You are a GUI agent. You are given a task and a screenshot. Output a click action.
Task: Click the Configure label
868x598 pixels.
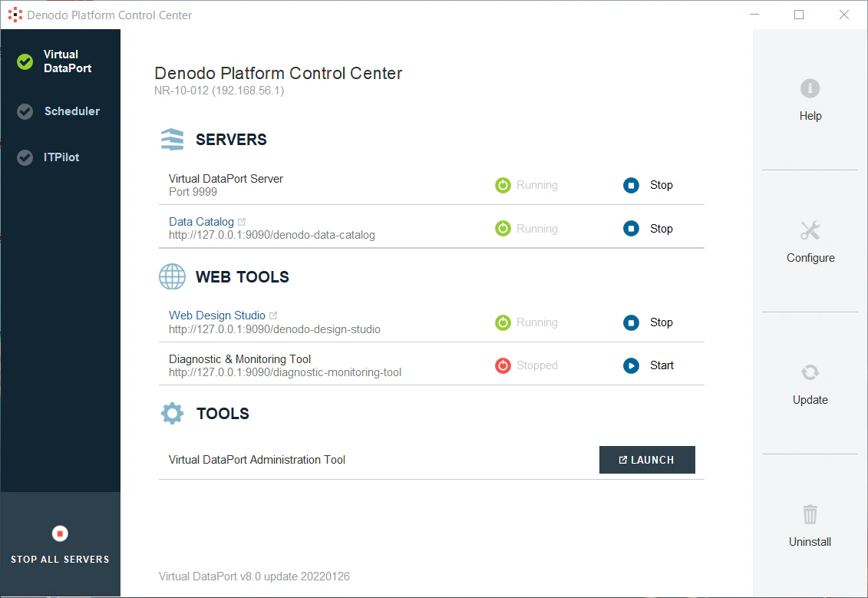810,258
